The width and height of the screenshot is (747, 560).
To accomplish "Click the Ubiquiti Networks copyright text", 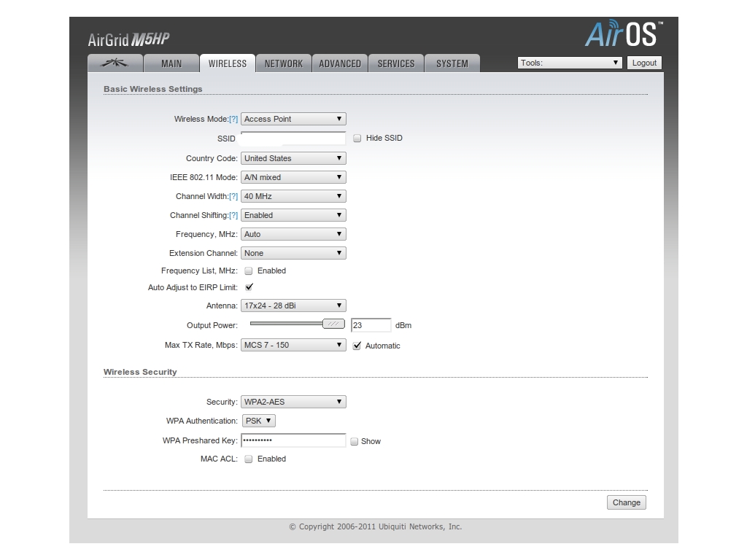I will click(376, 526).
